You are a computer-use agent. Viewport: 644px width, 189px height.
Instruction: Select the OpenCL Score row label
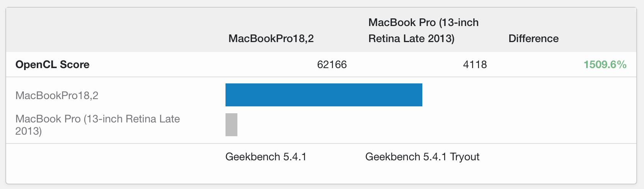click(52, 65)
